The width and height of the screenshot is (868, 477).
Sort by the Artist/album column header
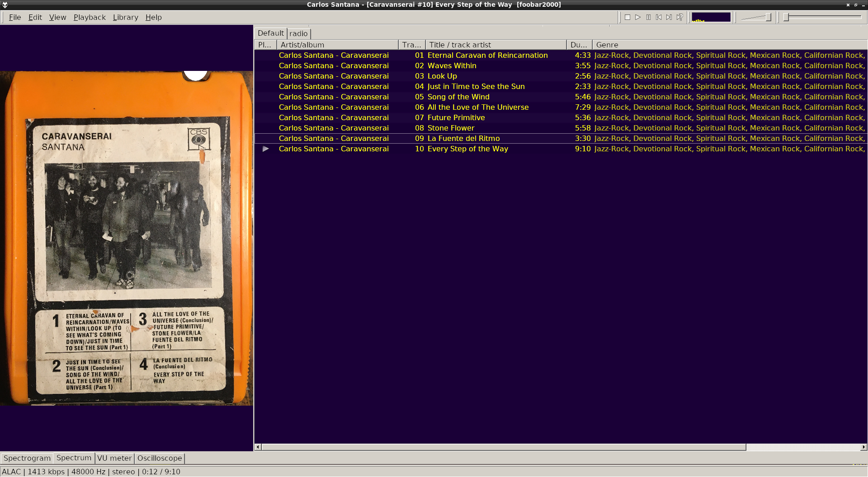(x=337, y=45)
